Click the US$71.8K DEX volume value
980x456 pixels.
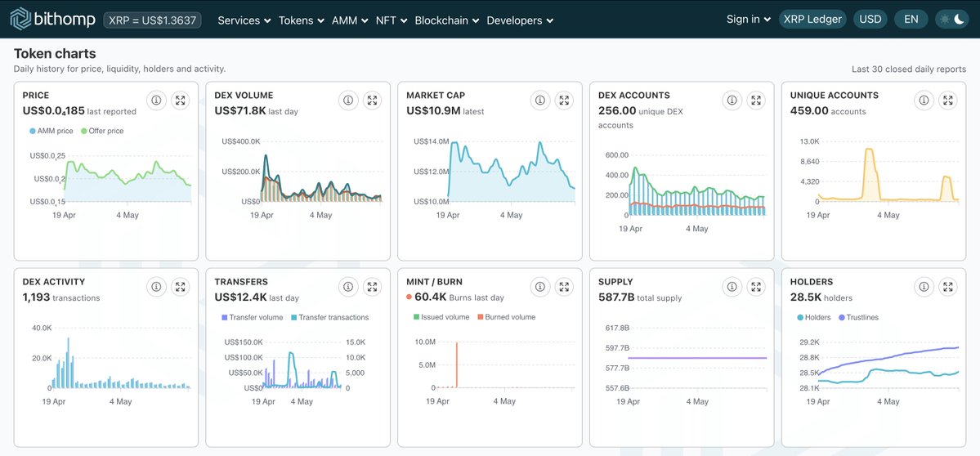[240, 110]
